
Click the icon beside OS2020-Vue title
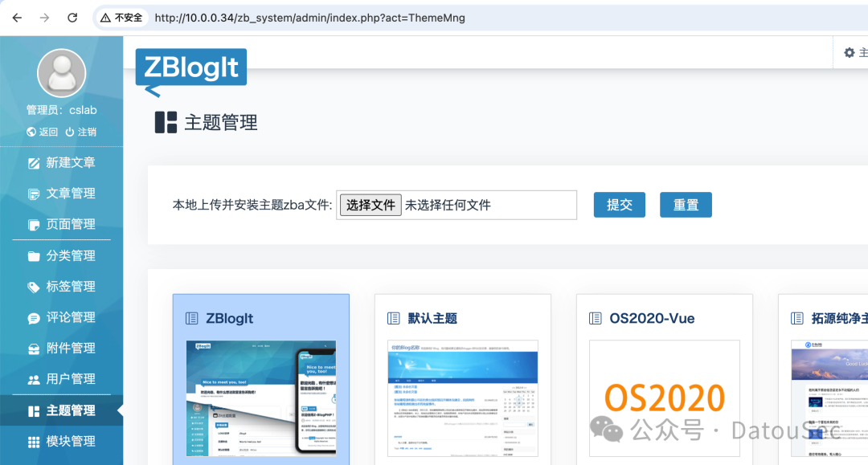595,319
